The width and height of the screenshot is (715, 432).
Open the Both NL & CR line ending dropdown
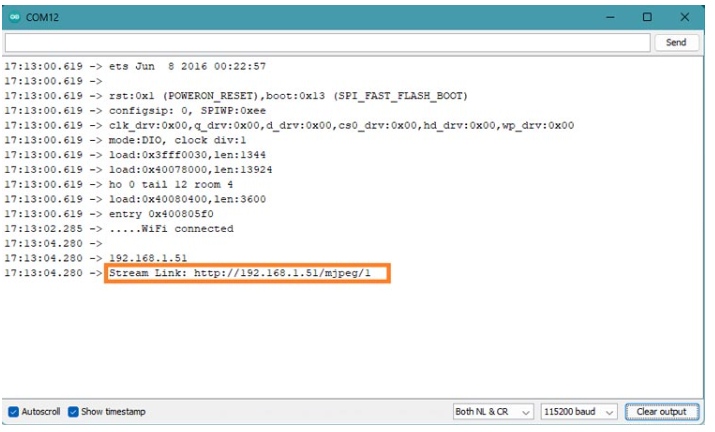(x=493, y=412)
